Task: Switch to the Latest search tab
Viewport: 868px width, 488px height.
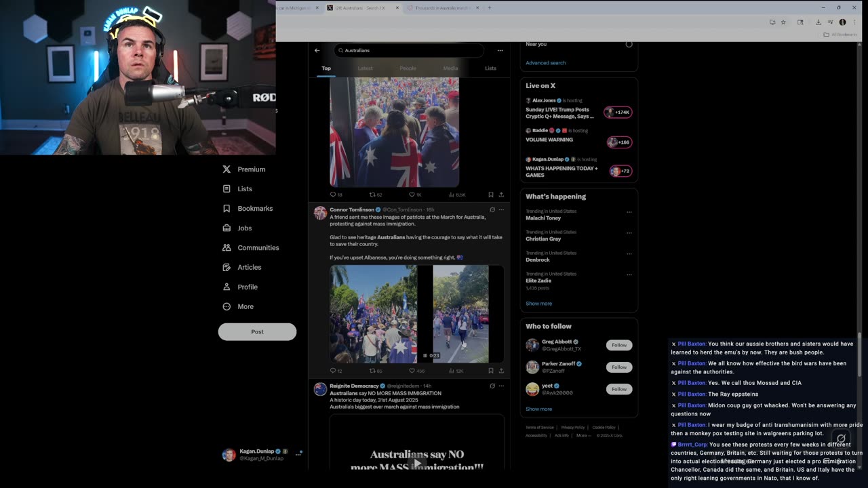Action: (x=365, y=68)
